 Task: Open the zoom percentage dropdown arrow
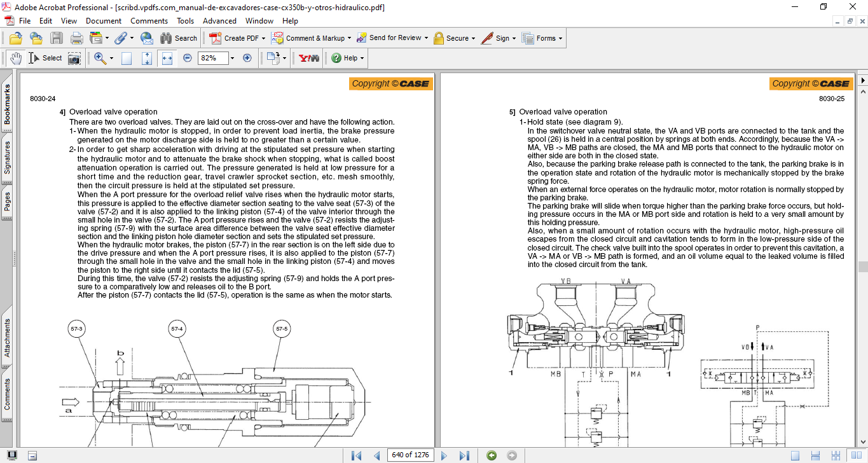(232, 58)
